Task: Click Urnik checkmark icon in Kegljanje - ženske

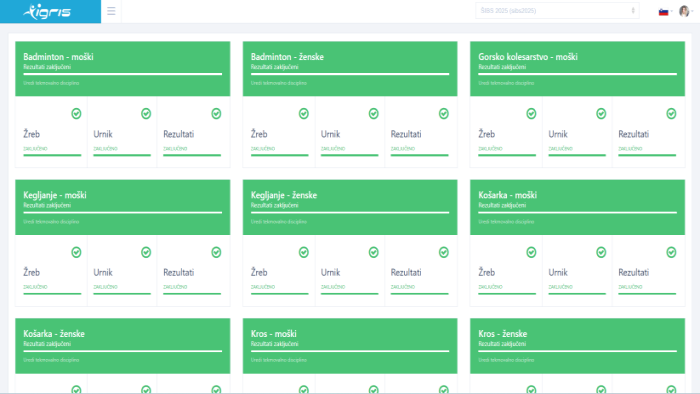Action: (374, 253)
